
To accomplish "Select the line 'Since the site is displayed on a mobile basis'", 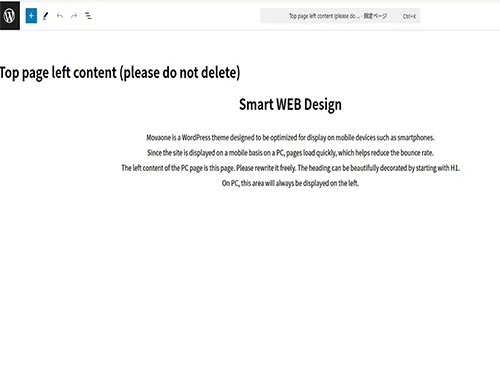I will [x=290, y=153].
